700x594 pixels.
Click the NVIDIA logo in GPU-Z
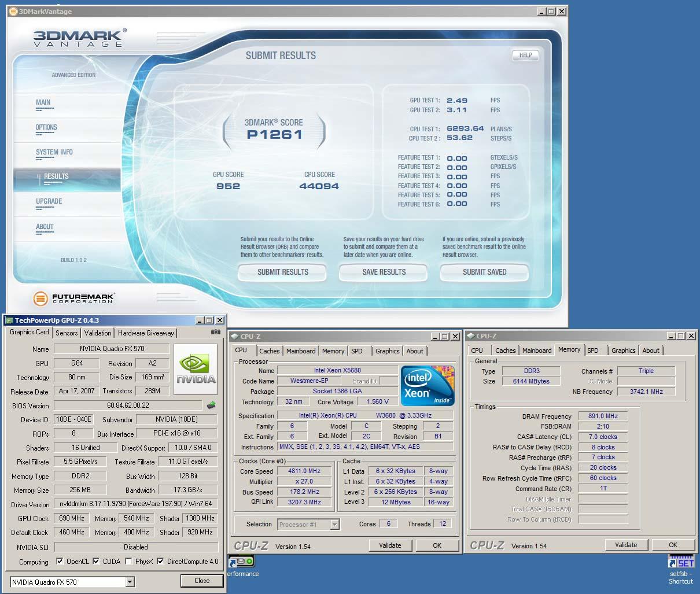pos(197,370)
